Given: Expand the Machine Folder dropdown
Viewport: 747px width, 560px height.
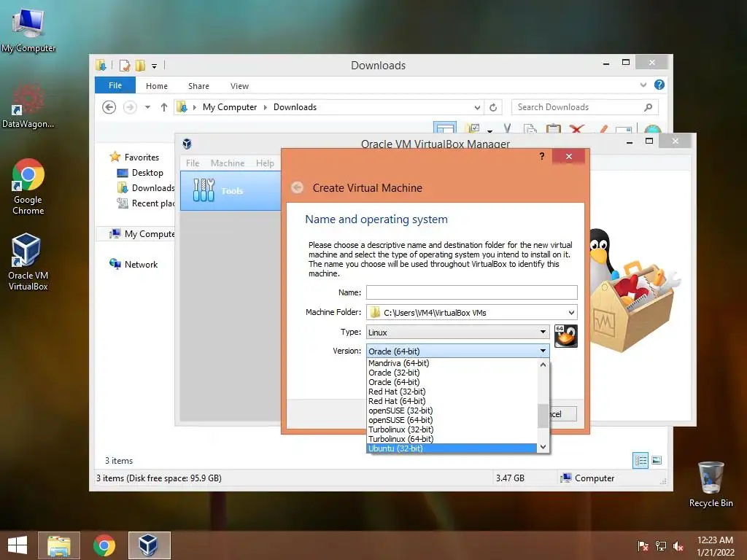Looking at the screenshot, I should click(x=571, y=312).
